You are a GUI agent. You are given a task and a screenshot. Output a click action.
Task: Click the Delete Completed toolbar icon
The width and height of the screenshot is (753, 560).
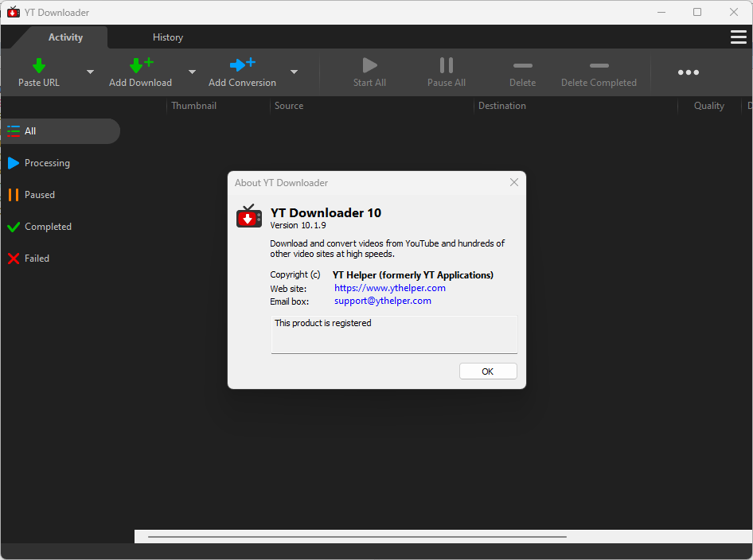pyautogui.click(x=599, y=65)
